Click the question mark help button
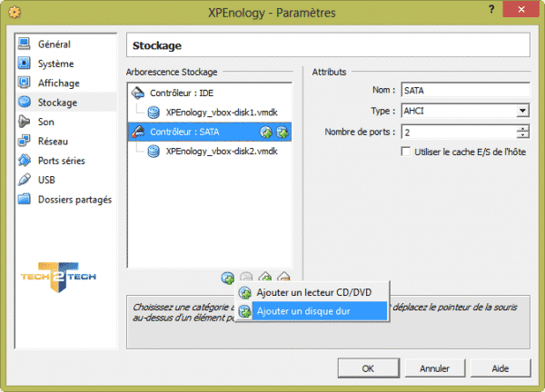545x392 pixels. pyautogui.click(x=491, y=9)
